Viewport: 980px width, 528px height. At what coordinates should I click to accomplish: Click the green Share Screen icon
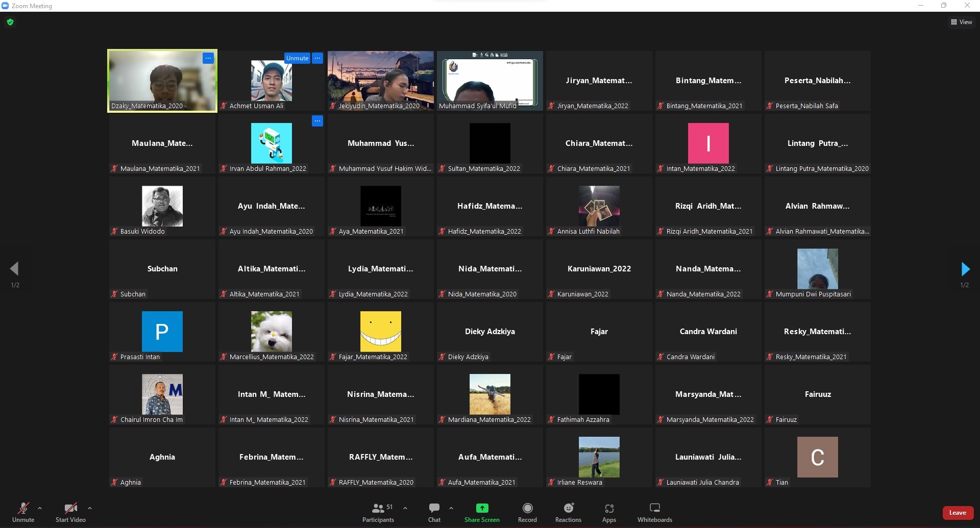click(x=482, y=508)
